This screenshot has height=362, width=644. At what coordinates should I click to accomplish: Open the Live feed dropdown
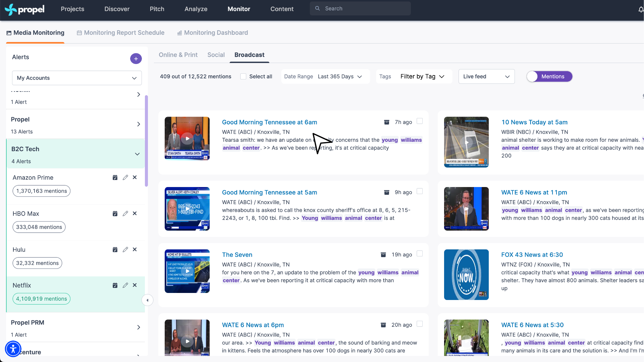486,76
